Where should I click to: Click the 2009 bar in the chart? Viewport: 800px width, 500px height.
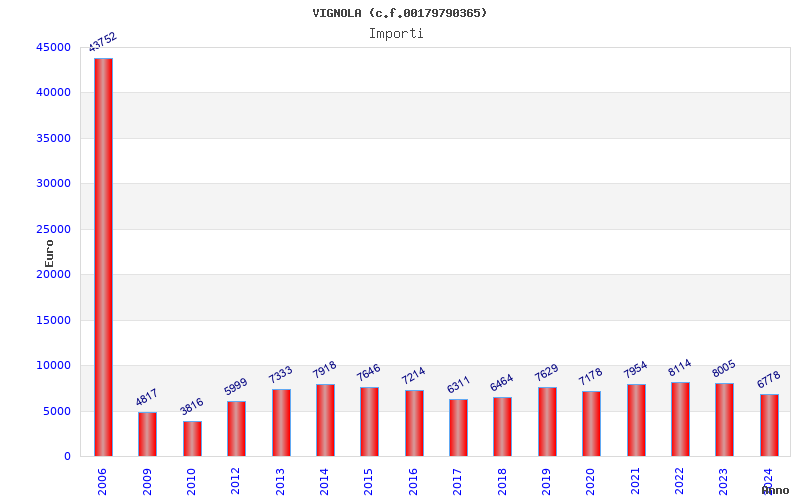pyautogui.click(x=147, y=434)
